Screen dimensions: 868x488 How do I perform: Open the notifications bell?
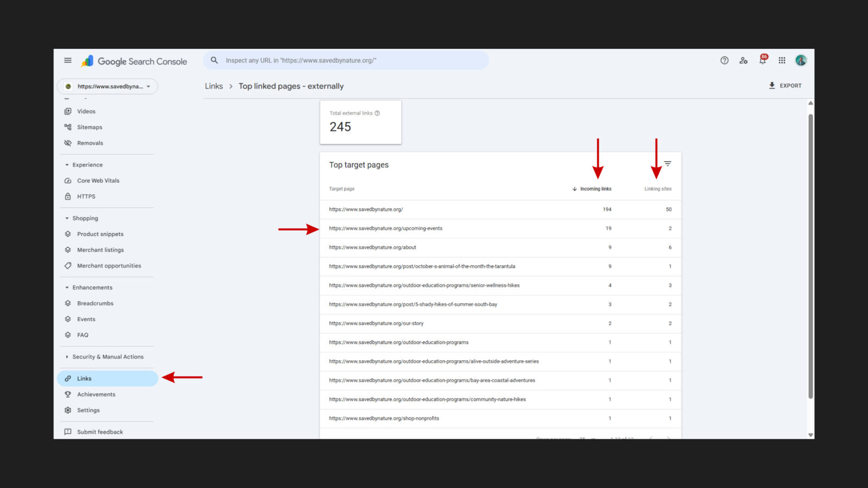pos(762,60)
